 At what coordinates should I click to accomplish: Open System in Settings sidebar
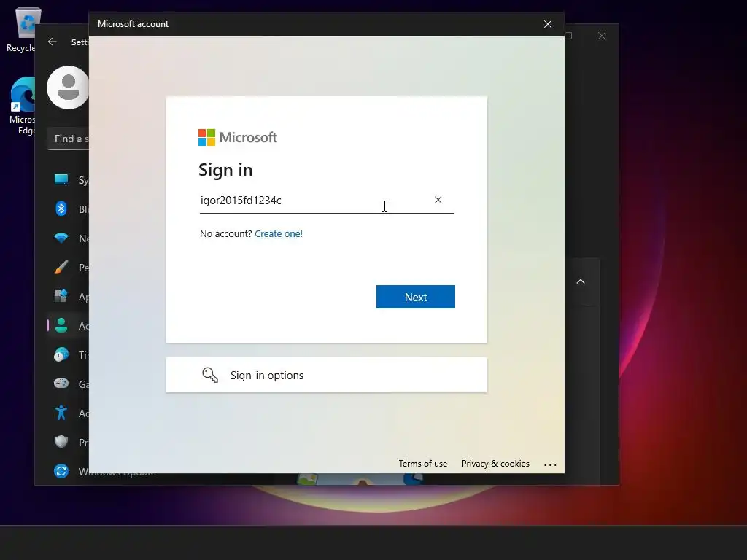coord(68,180)
